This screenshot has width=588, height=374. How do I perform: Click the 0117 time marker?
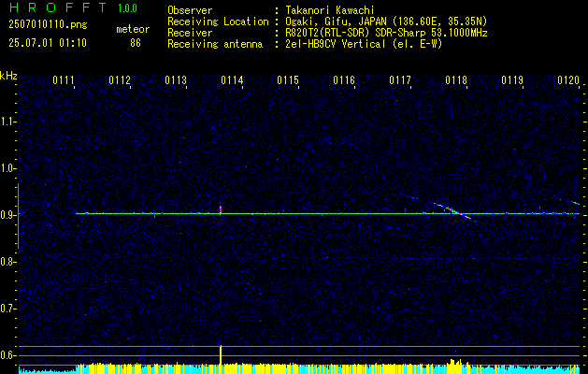pos(400,80)
